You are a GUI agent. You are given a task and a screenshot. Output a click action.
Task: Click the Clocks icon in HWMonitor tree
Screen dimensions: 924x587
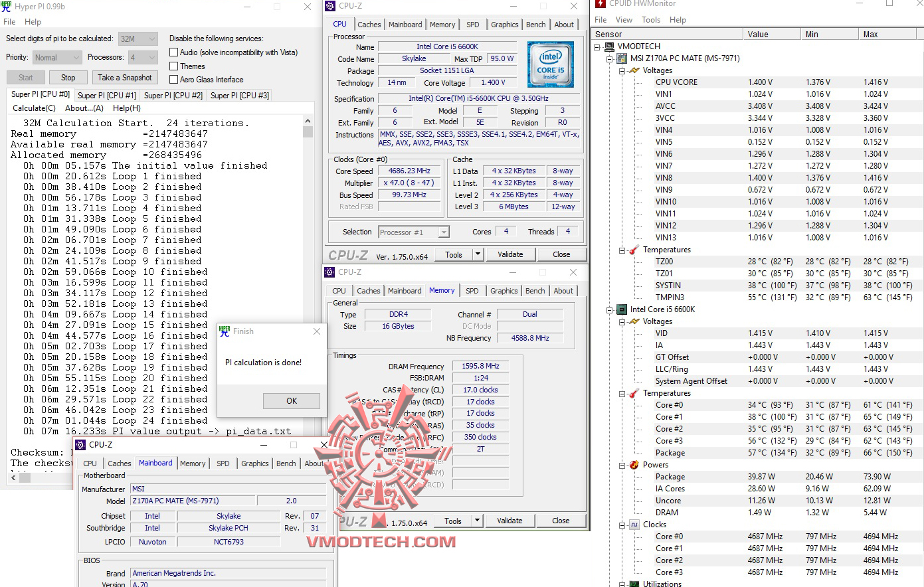pos(634,525)
